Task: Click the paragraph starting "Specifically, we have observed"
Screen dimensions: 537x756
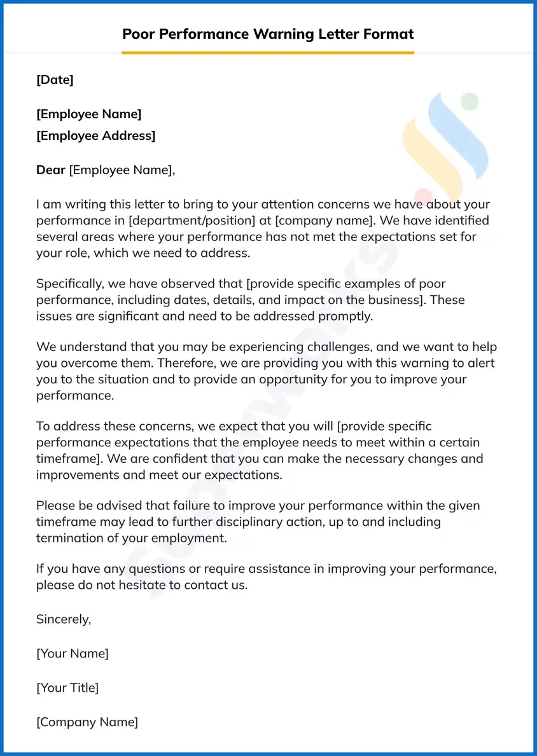Action: (250, 299)
